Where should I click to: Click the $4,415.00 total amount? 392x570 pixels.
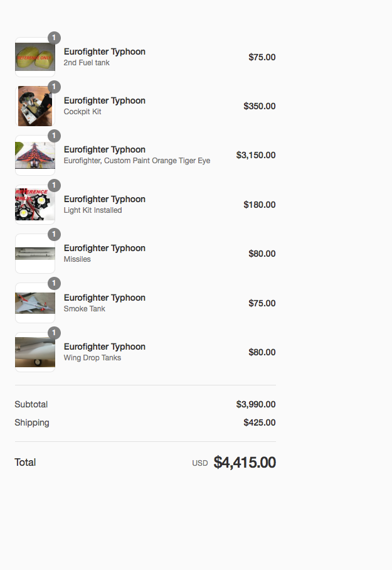pyautogui.click(x=245, y=463)
